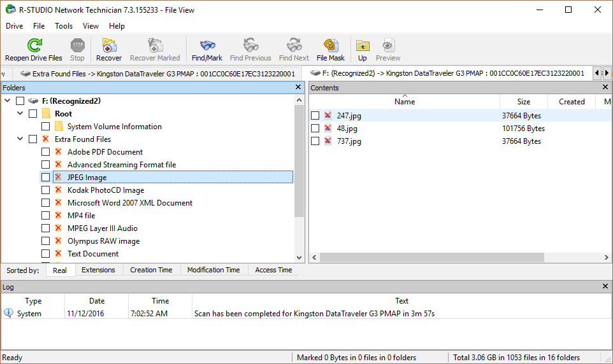
Task: Switch to F: (Recognized2) drive tab
Action: coord(447,73)
